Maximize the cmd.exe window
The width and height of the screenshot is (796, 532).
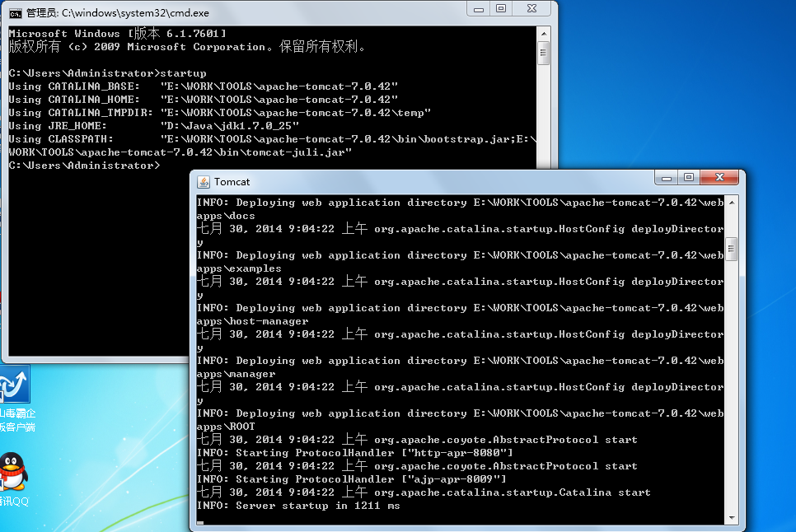pos(501,8)
